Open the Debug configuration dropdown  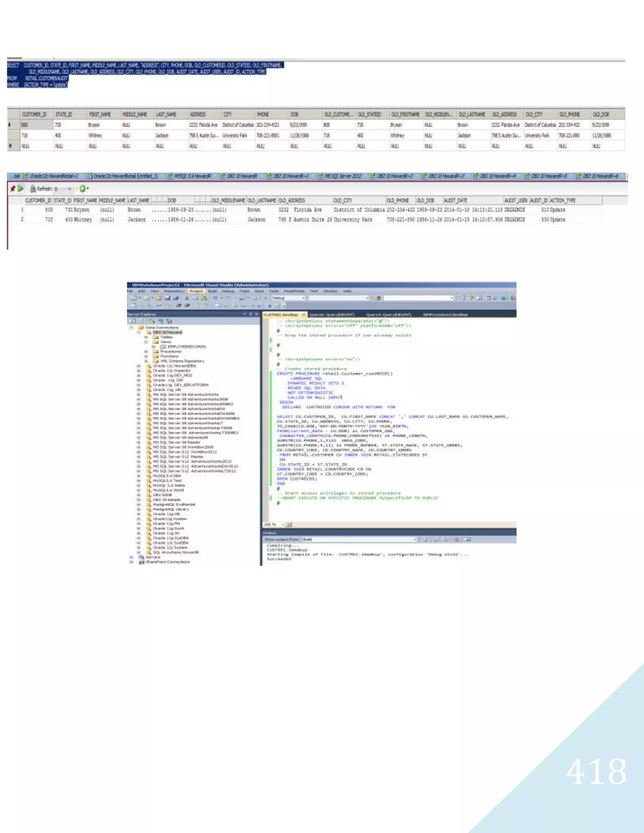303,298
